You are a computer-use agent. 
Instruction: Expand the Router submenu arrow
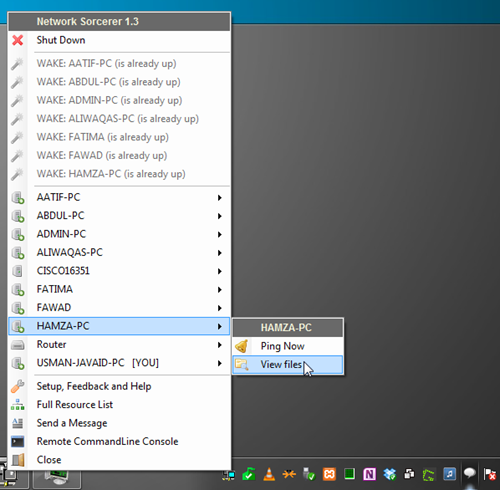pyautogui.click(x=219, y=345)
